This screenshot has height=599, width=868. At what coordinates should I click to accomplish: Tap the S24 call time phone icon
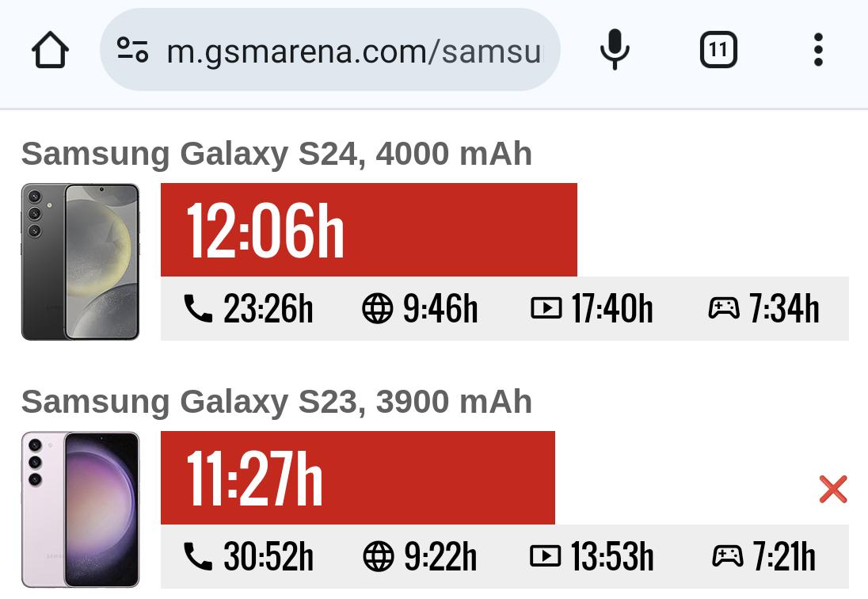point(198,308)
